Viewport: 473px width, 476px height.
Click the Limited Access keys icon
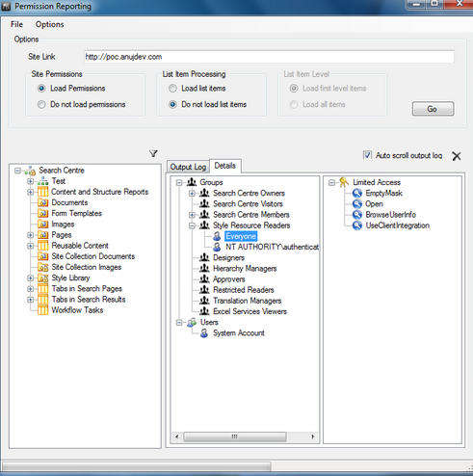(344, 182)
